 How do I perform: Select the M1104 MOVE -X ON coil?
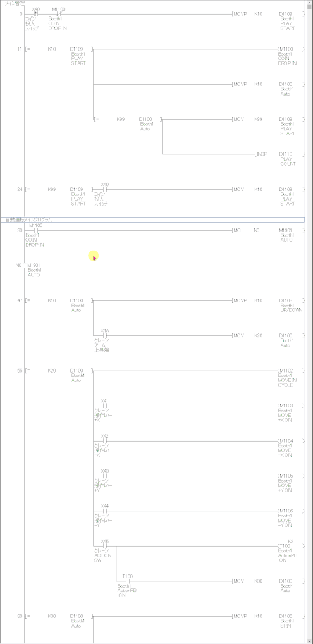click(x=292, y=441)
